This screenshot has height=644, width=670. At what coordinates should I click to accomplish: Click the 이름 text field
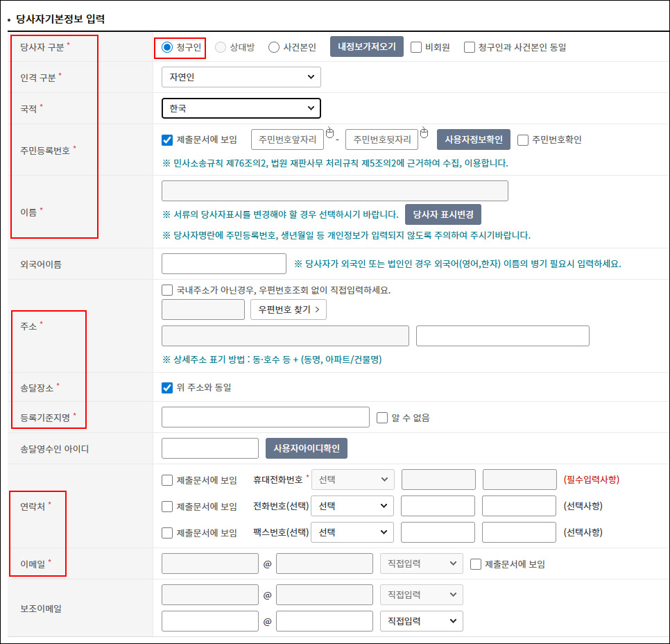[x=334, y=191]
